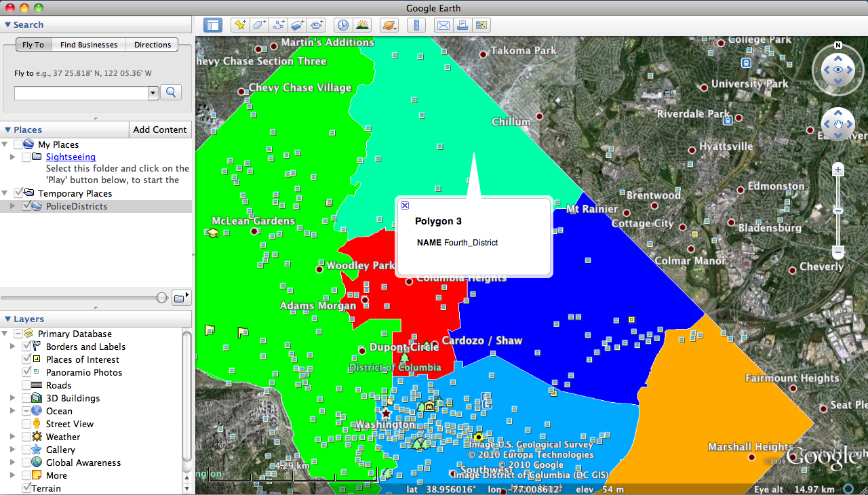Click the Print toolbar icon
Screen dimensions: 868x495
462,25
